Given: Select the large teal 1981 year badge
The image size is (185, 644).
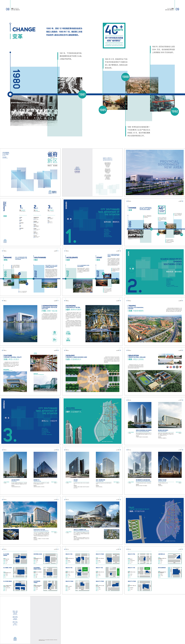Looking at the screenshot, I should (x=82, y=94).
